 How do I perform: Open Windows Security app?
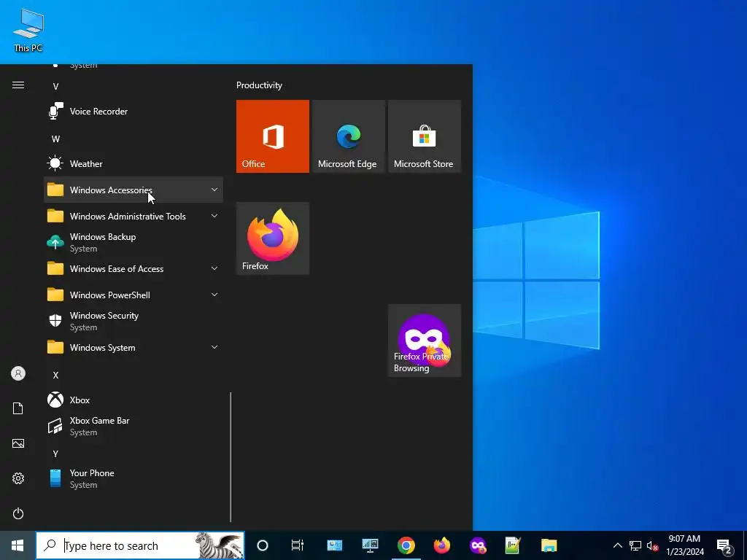coord(133,321)
